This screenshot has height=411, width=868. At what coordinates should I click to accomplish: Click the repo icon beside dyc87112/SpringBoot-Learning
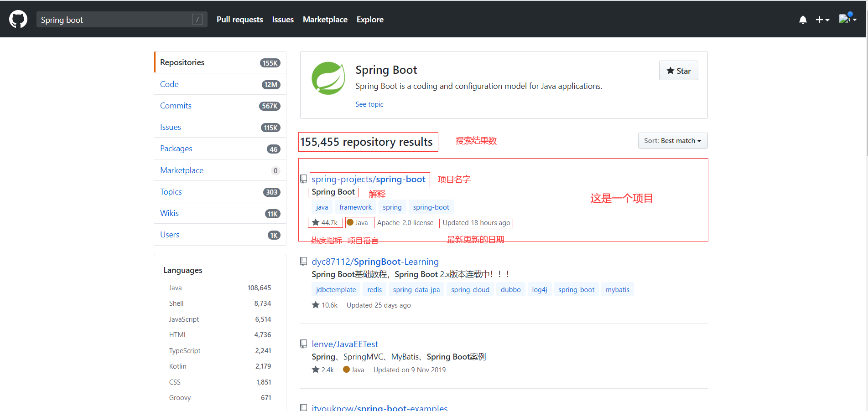303,261
